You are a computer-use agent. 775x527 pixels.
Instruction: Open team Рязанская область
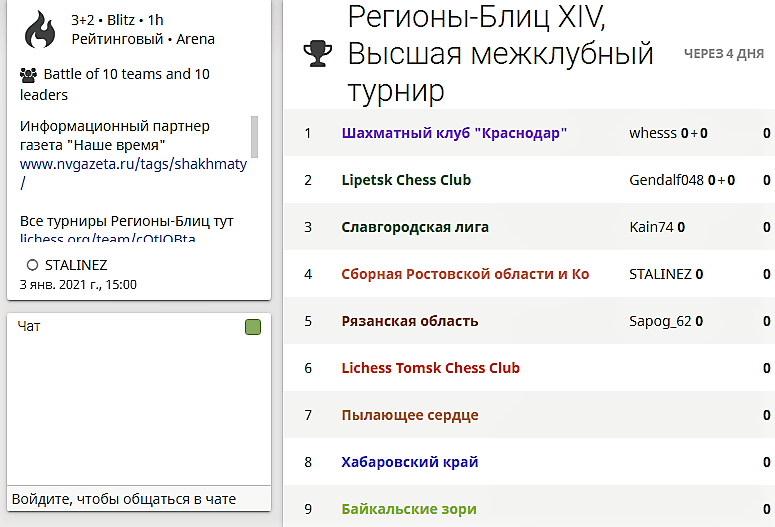point(410,321)
